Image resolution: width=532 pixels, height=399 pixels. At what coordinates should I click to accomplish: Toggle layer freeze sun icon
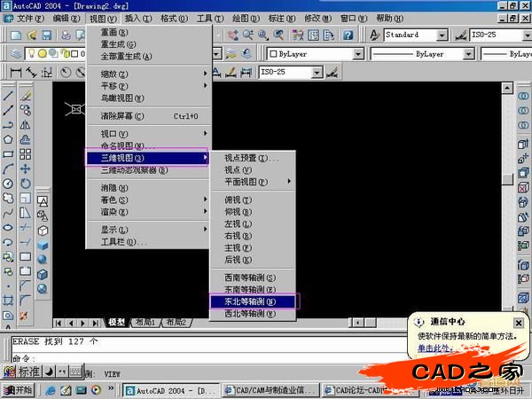click(43, 54)
